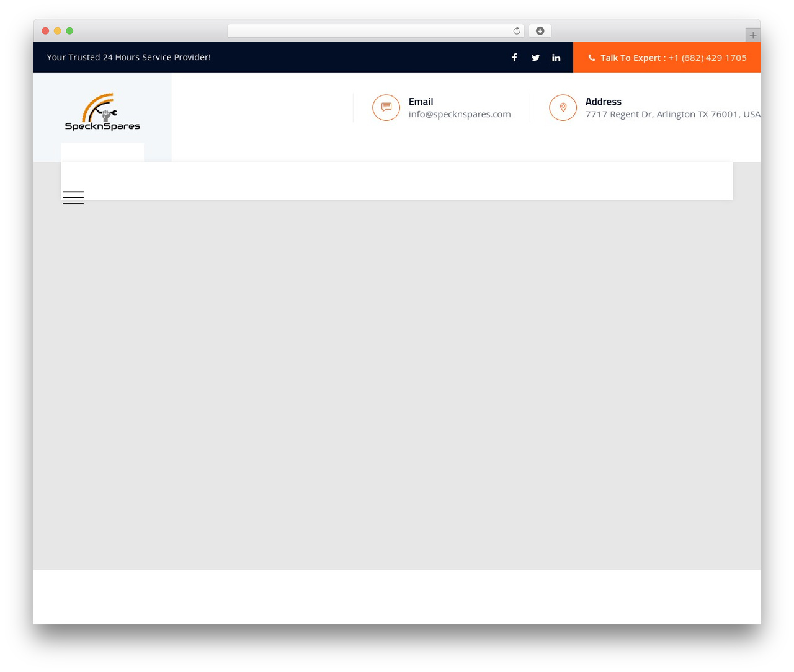
Task: Click the Address heading
Action: [x=604, y=102]
